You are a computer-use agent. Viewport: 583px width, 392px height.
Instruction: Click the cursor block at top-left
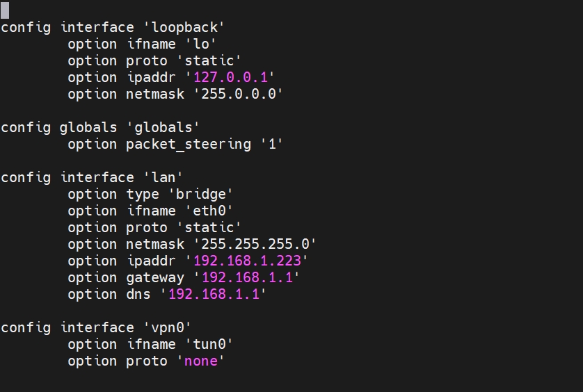click(x=5, y=10)
